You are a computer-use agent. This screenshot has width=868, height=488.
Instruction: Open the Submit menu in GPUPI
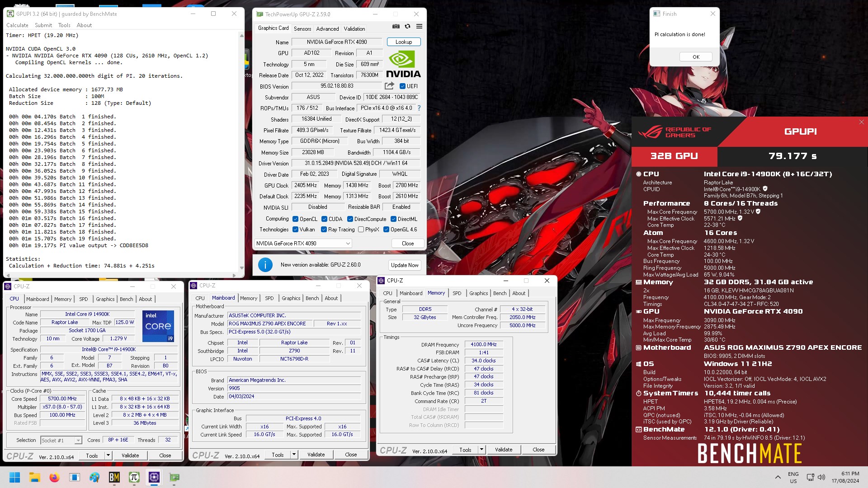click(x=43, y=25)
